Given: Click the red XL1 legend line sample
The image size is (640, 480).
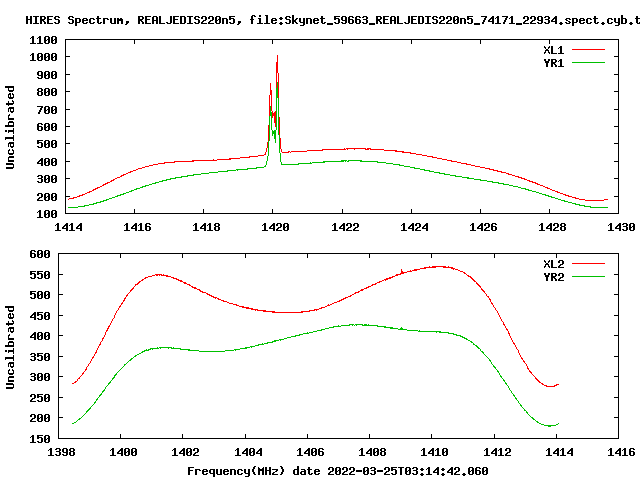Looking at the screenshot, I should [588, 50].
